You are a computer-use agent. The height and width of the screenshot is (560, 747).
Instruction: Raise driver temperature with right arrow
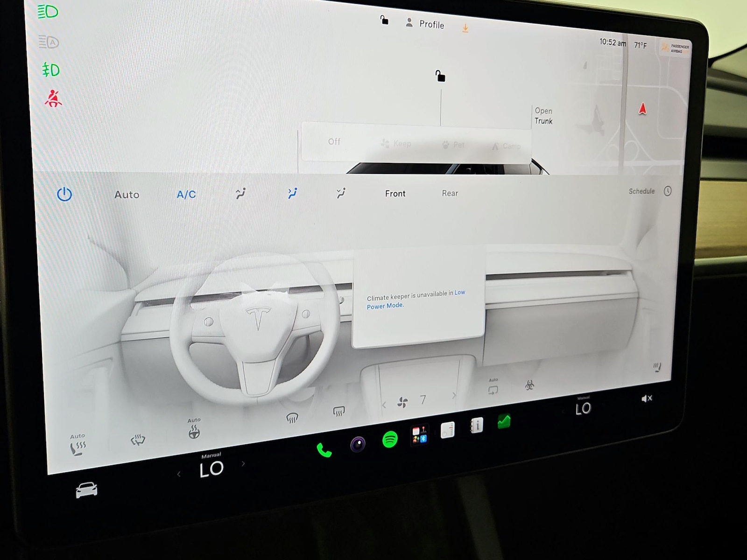(243, 463)
